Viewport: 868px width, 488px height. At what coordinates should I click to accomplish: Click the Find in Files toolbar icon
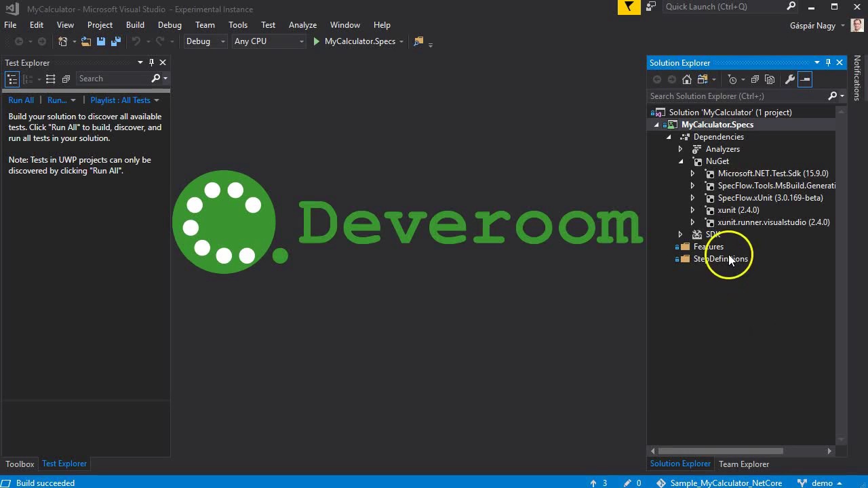418,41
